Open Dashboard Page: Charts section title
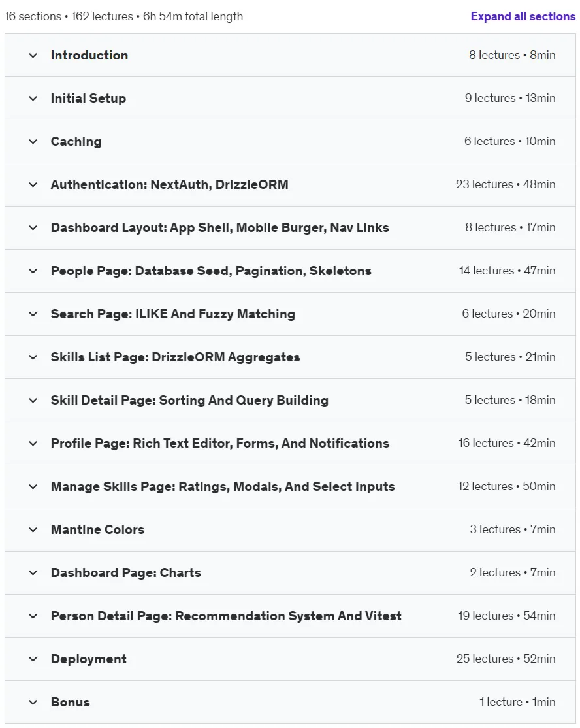Screen dimensions: 580x728 tap(126, 573)
